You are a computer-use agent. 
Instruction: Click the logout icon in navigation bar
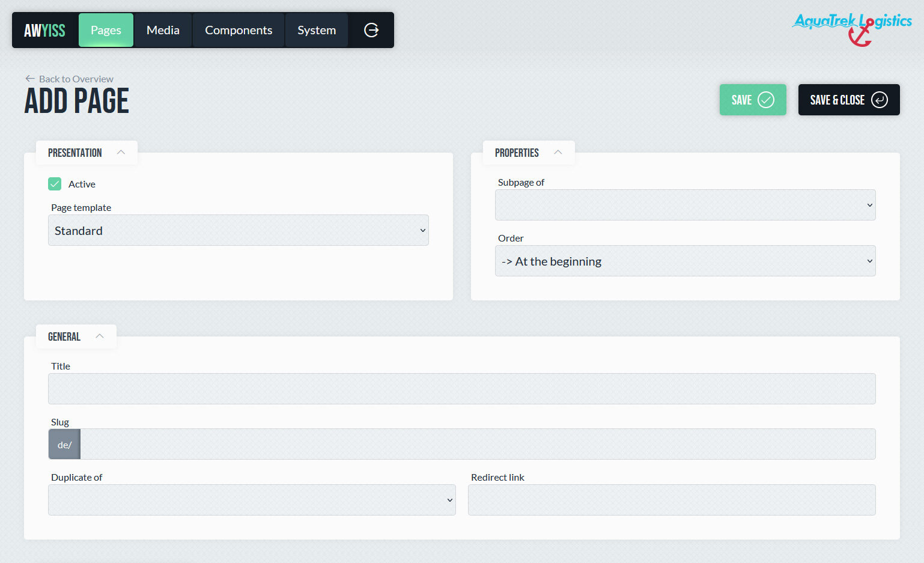371,30
